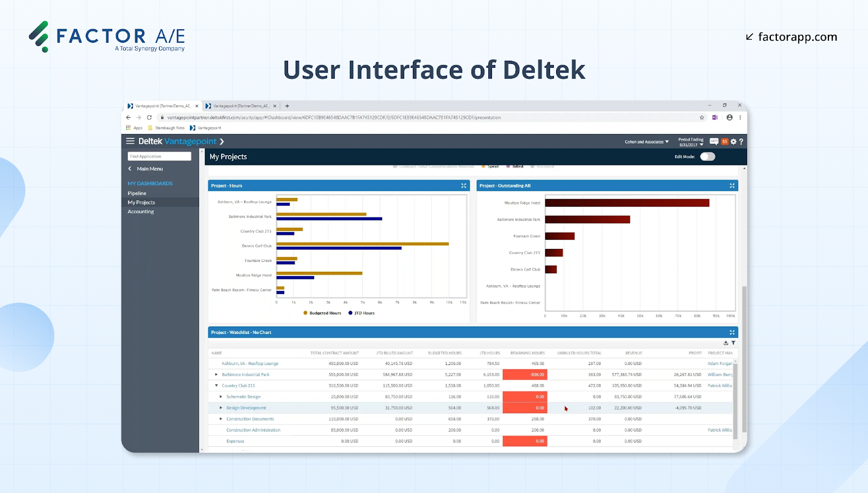Toggle Budgeted Hours in the chart legend
The image size is (868, 493).
coord(322,313)
